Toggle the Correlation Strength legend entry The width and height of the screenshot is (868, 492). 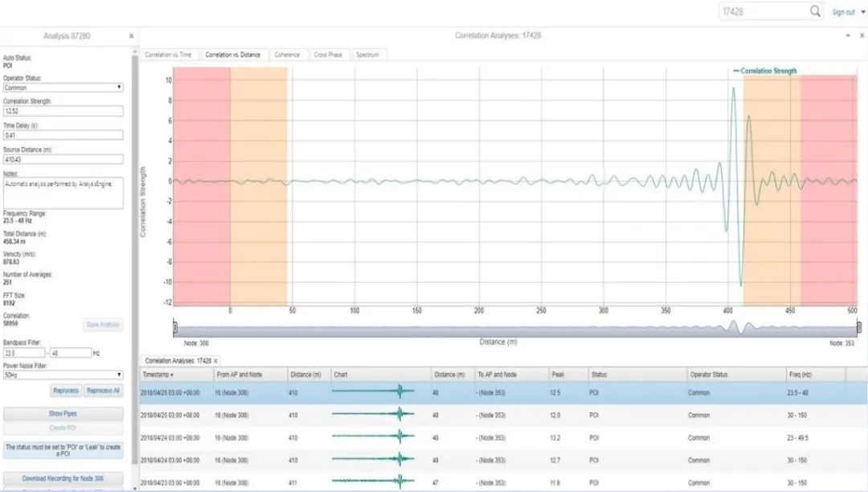click(765, 71)
